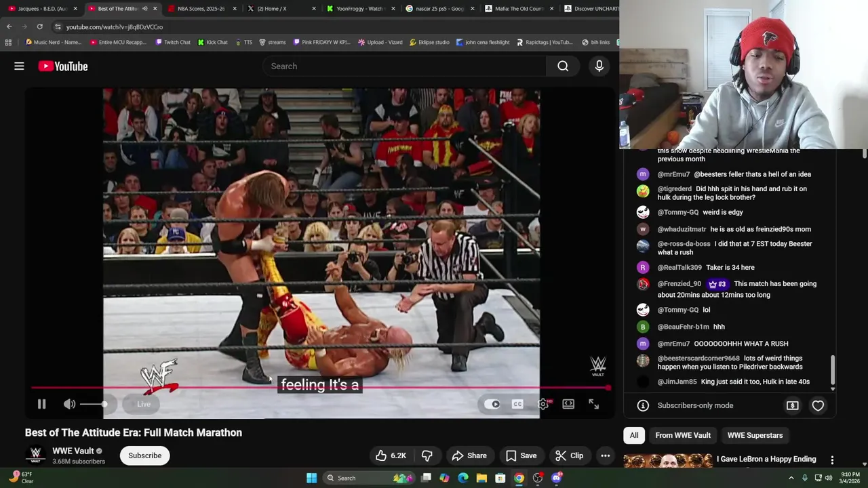Create a Clip of the video
The height and width of the screenshot is (488, 868).
point(569,455)
